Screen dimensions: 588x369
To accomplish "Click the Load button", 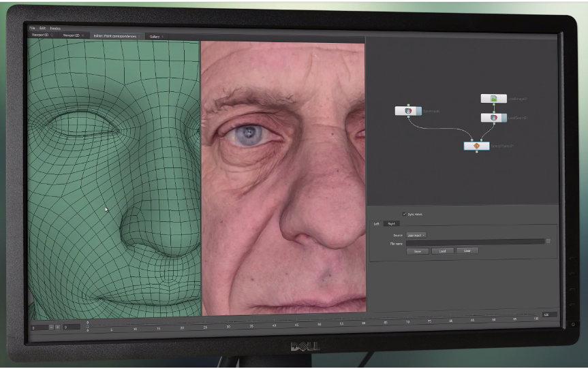I will pos(442,251).
